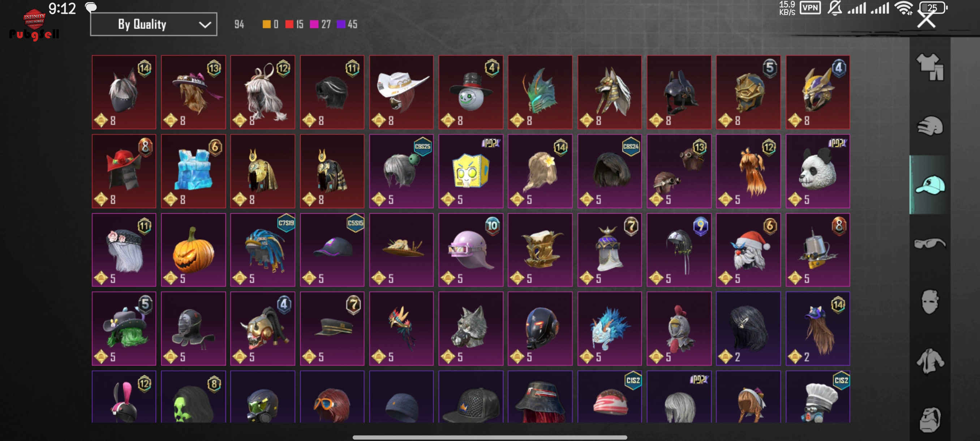Click the horizontal scrollbar at bottom

click(490, 437)
